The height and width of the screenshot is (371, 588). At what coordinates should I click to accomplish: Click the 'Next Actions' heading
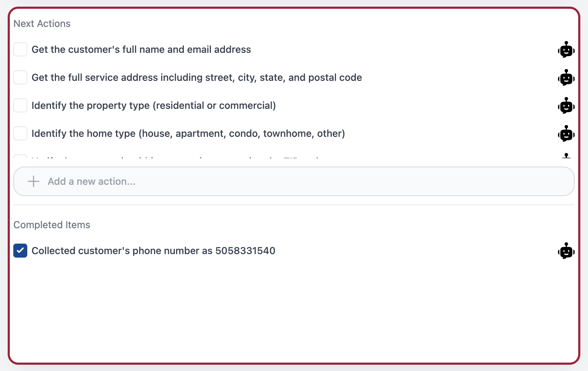(42, 24)
